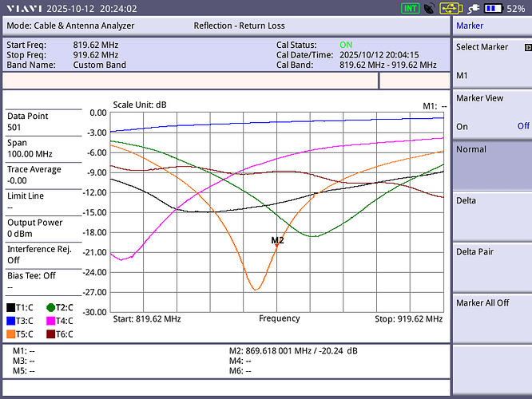Select the M2 marker on the orange trace
This screenshot has height=399, width=532.
click(x=277, y=244)
